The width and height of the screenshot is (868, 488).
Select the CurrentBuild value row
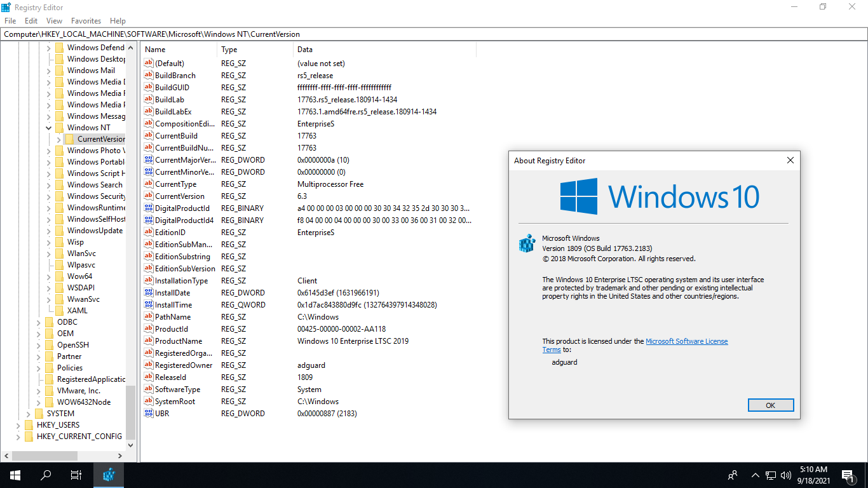tap(309, 136)
